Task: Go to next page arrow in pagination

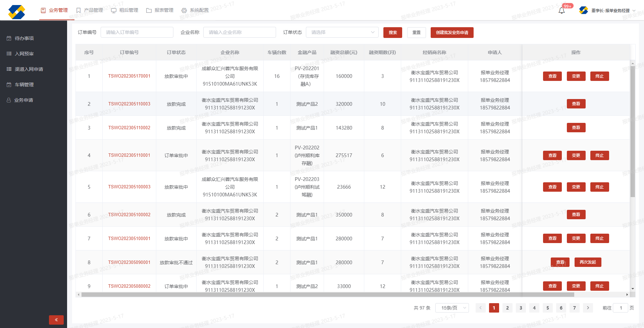Action: [x=588, y=308]
